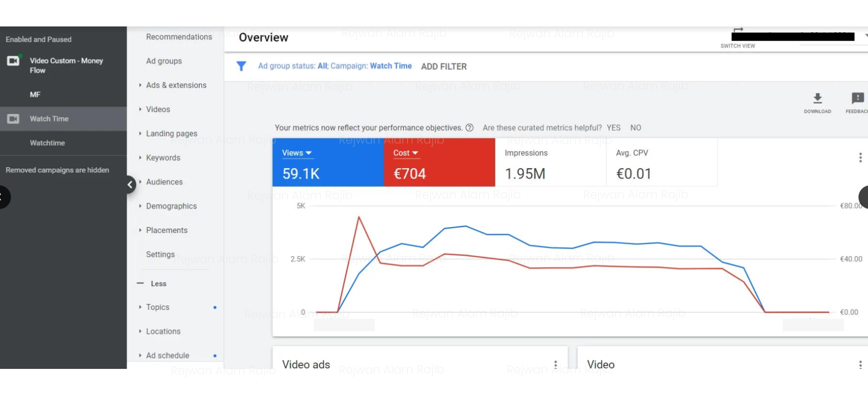Open the Video ads card three-dot menu
This screenshot has width=868, height=410.
pos(556,365)
